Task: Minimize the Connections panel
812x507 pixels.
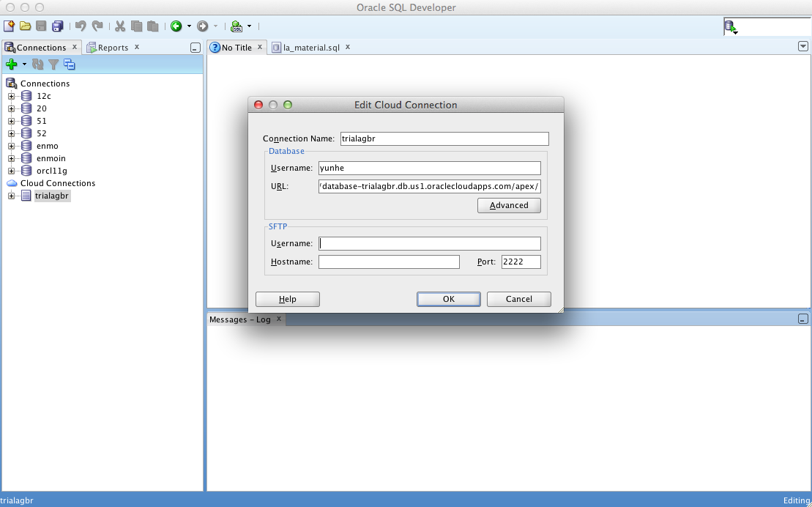Action: (195, 48)
